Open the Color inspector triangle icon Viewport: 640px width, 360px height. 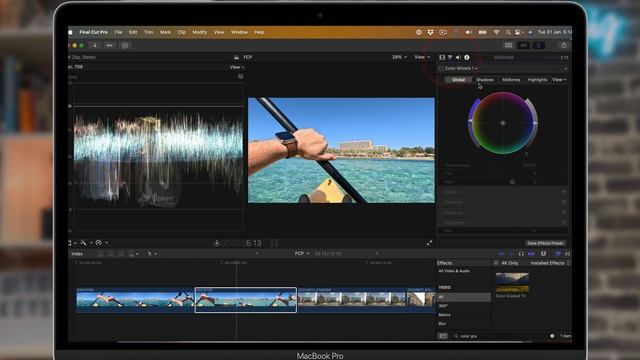(x=450, y=58)
